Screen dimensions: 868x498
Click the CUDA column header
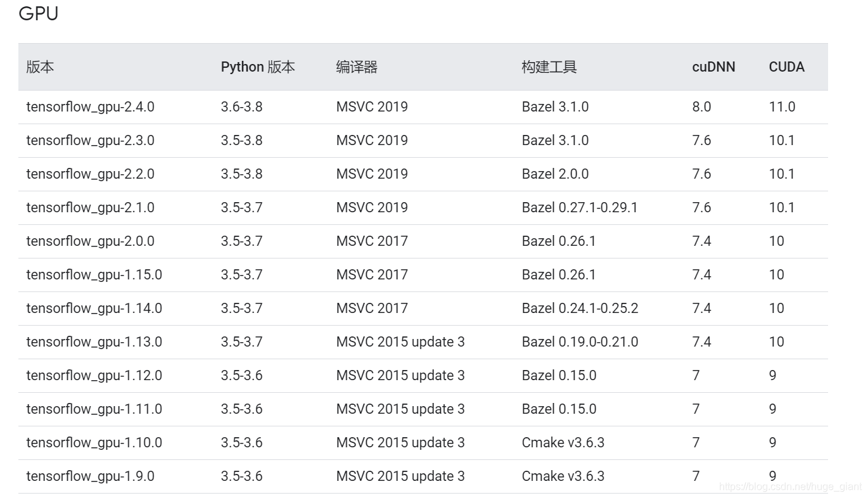[x=787, y=67]
